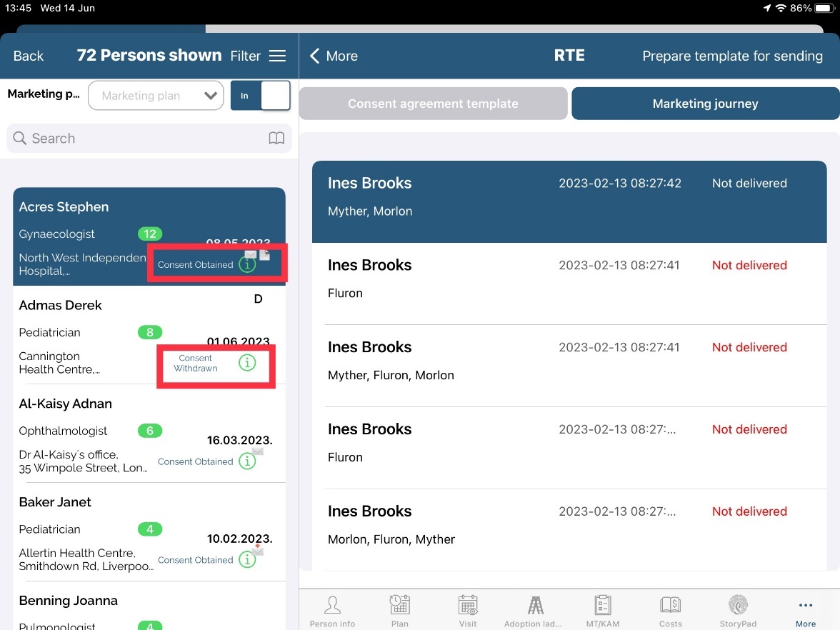The width and height of the screenshot is (840, 630).
Task: Open the Visit calendar icon
Action: [x=468, y=606]
